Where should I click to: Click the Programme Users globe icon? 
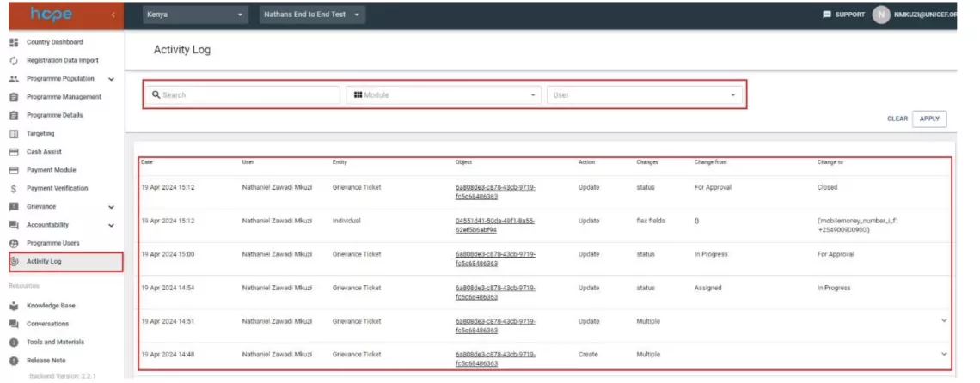[14, 243]
